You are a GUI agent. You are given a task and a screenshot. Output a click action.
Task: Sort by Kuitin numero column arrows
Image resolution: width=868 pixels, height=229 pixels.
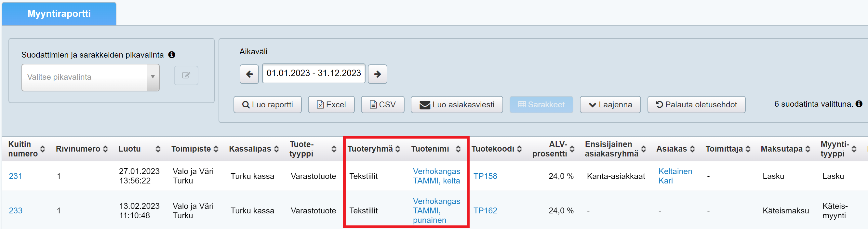pos(43,149)
